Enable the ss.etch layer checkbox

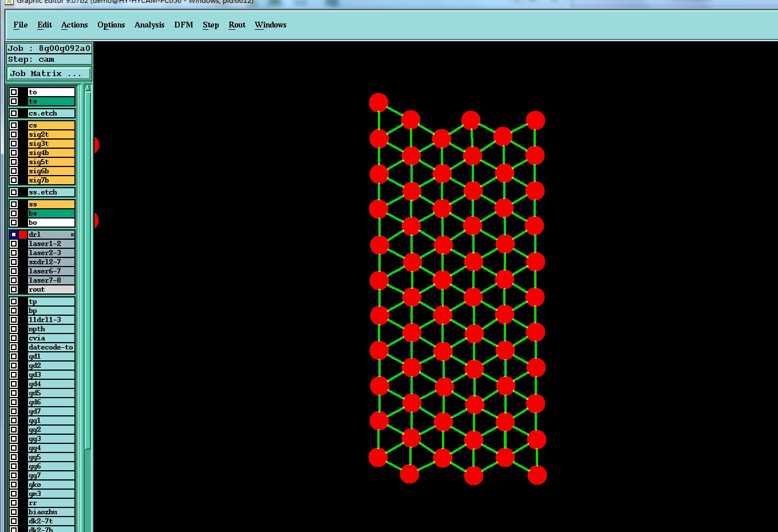point(14,192)
